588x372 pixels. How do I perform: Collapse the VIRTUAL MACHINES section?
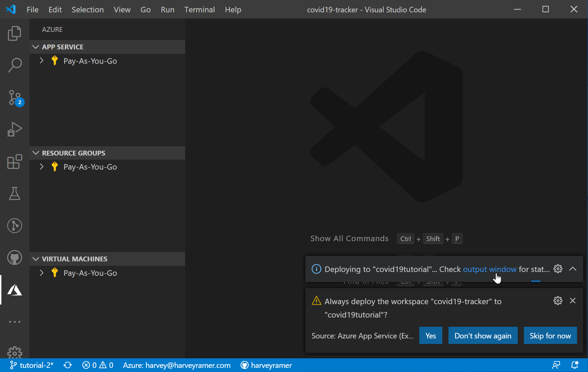pyautogui.click(x=107, y=259)
